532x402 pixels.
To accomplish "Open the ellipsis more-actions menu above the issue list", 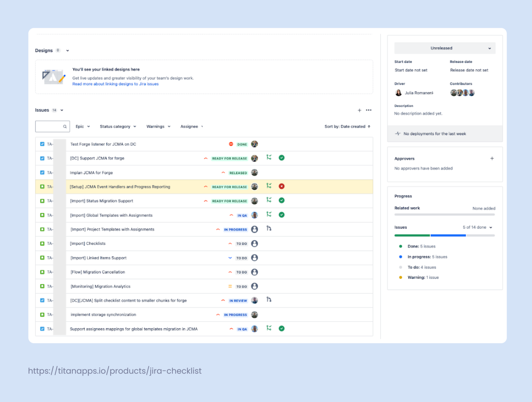I will [x=369, y=110].
